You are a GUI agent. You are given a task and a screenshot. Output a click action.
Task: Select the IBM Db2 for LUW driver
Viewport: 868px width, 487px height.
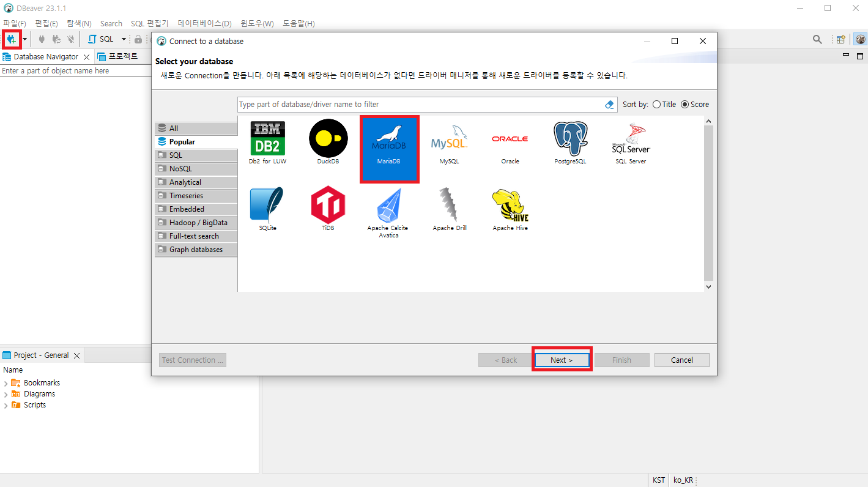point(267,143)
